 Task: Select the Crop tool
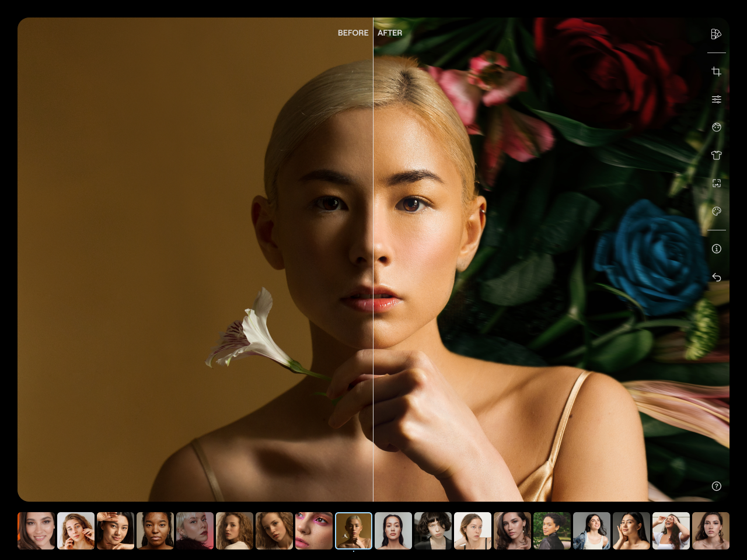tap(716, 72)
